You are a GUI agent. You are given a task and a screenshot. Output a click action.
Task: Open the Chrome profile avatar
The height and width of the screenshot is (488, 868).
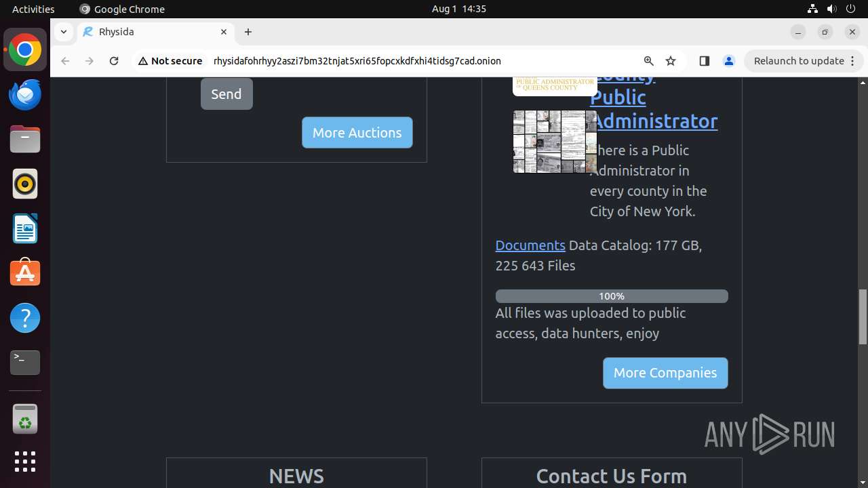coord(729,61)
